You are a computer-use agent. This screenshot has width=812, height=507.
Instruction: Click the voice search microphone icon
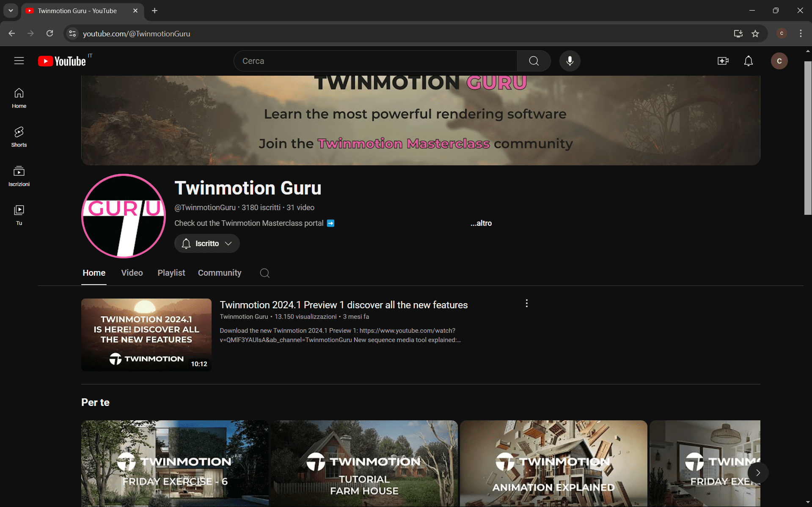tap(570, 61)
